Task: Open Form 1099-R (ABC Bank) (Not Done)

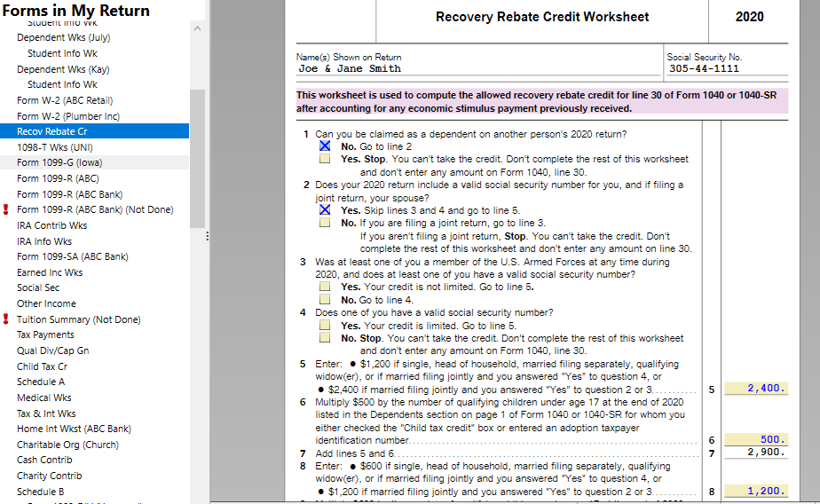Action: point(95,209)
